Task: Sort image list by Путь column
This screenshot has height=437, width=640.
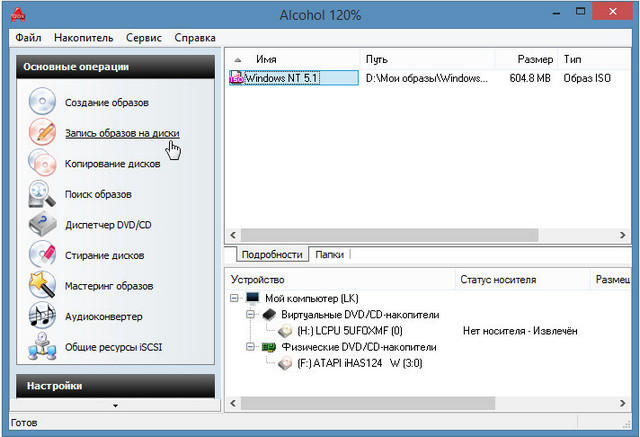Action: click(x=427, y=60)
